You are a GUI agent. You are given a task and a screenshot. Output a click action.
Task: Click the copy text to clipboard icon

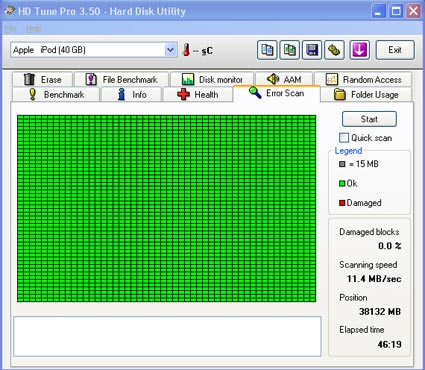point(267,50)
